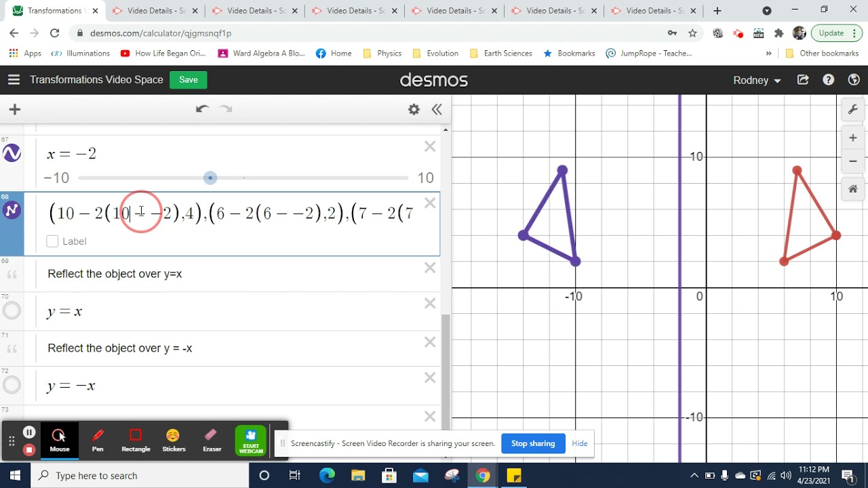The image size is (868, 488).
Task: Set the slider maximum value 10
Action: coord(425,178)
